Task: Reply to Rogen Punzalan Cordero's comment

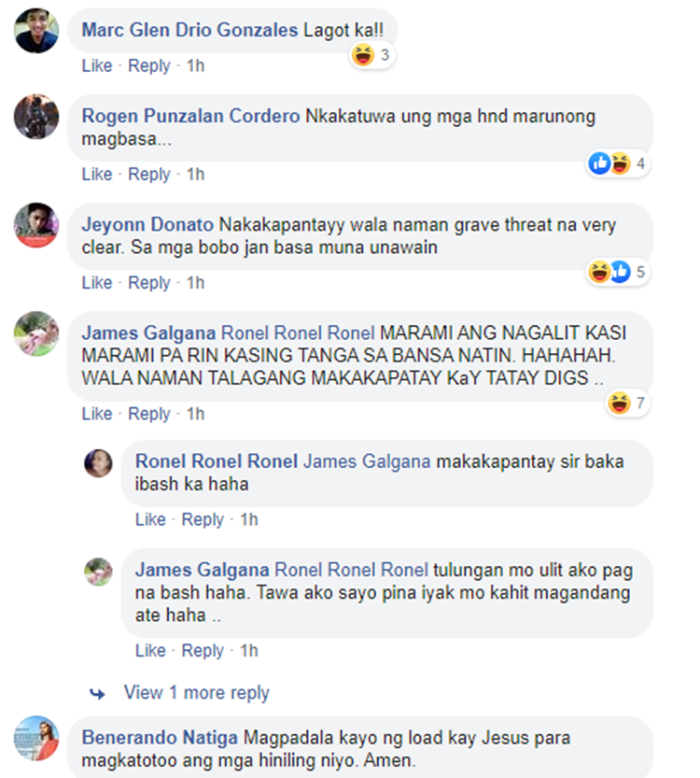Action: pos(149,174)
